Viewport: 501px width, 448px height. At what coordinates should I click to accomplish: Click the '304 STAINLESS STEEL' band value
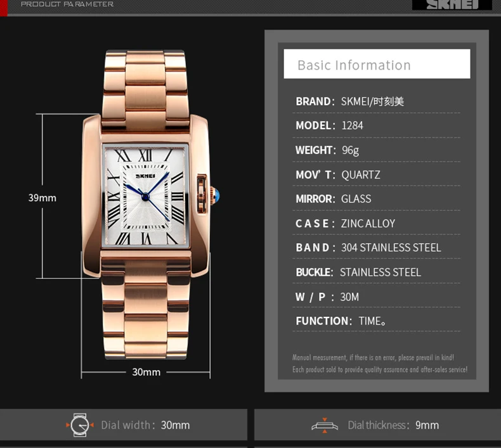click(391, 248)
